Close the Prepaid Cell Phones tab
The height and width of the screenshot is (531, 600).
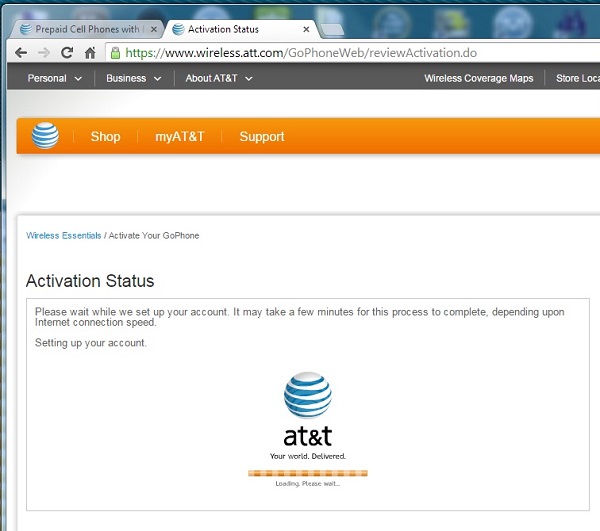154,29
